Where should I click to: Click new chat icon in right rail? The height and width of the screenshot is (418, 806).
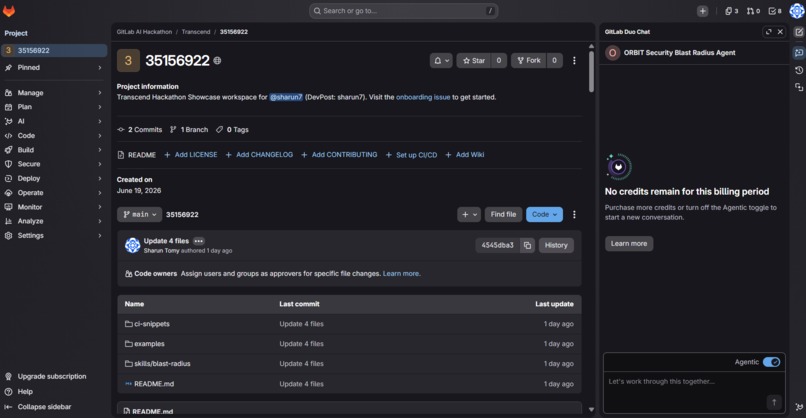799,32
